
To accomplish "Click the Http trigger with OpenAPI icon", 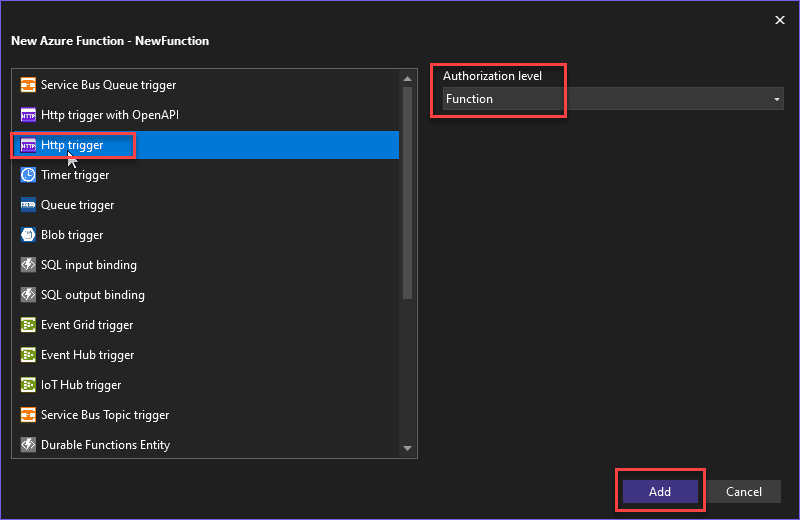I will point(28,115).
